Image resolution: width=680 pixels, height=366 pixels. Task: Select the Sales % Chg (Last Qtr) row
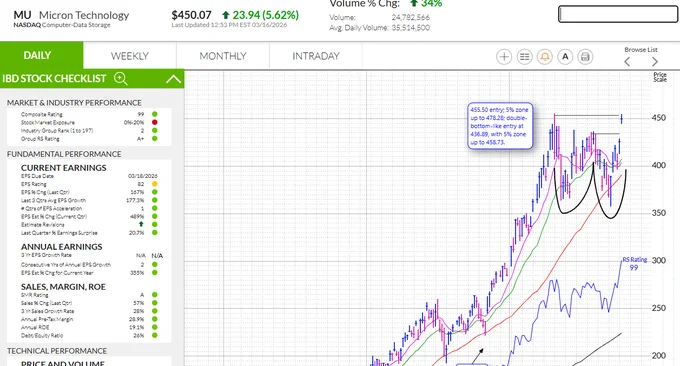click(89, 303)
